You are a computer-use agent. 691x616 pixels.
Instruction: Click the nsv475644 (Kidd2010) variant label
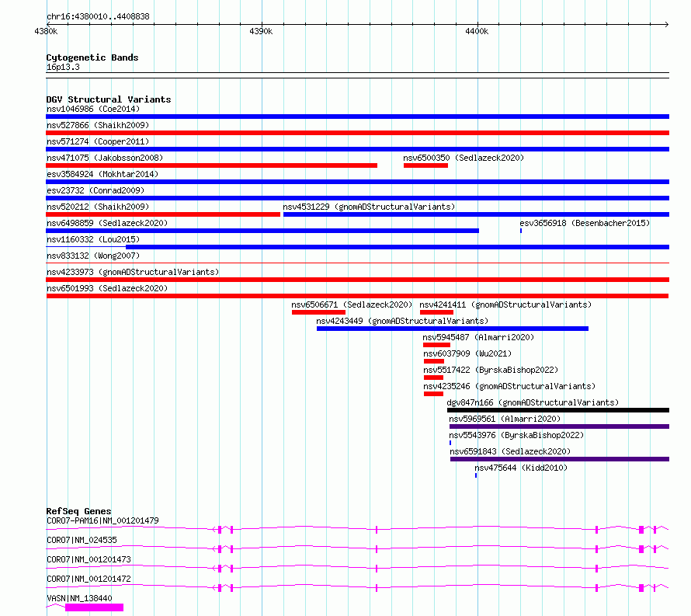click(521, 468)
